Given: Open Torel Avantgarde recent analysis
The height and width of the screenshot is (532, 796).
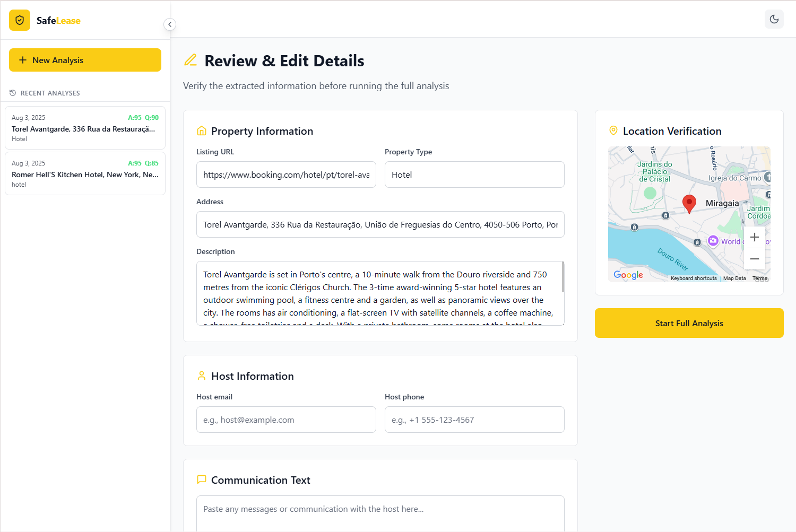Looking at the screenshot, I should (x=85, y=128).
